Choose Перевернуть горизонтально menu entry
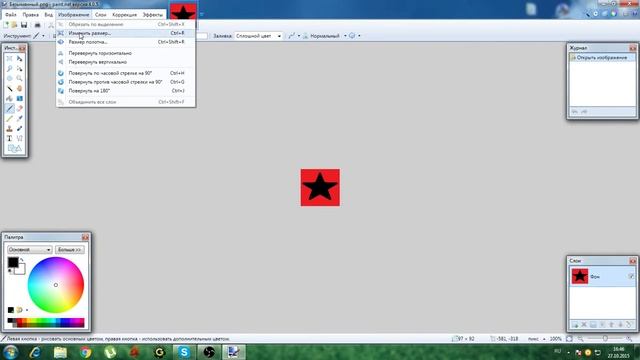Viewport: 640px width, 360px height. tap(126, 53)
